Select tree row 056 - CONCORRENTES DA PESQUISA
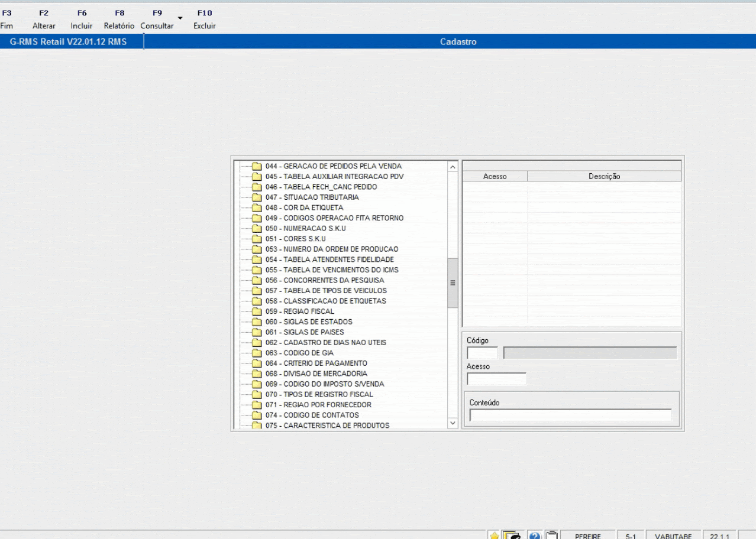This screenshot has height=539, width=756. (325, 280)
